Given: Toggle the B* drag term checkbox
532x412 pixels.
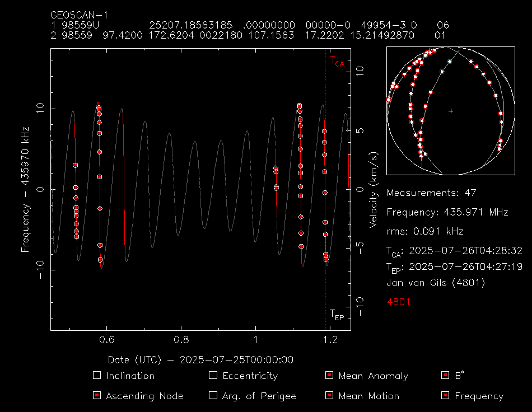Looking at the screenshot, I should click(445, 376).
